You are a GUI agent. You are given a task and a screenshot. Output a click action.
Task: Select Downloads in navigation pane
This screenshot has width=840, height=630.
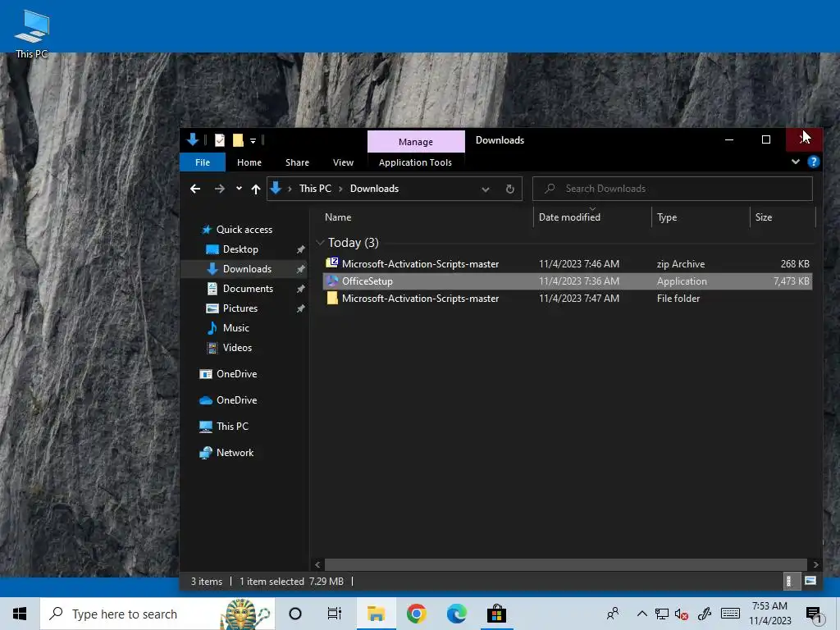[247, 269]
